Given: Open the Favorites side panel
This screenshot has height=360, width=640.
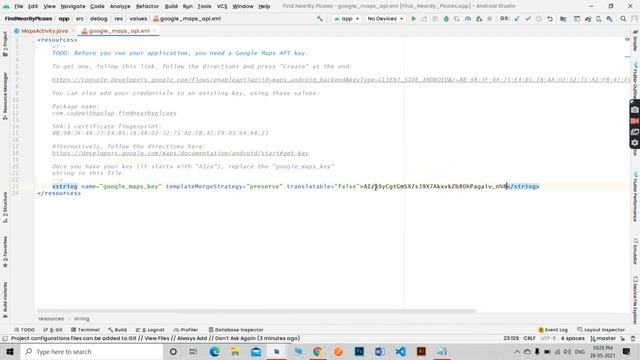Looking at the screenshot, I should tap(5, 251).
